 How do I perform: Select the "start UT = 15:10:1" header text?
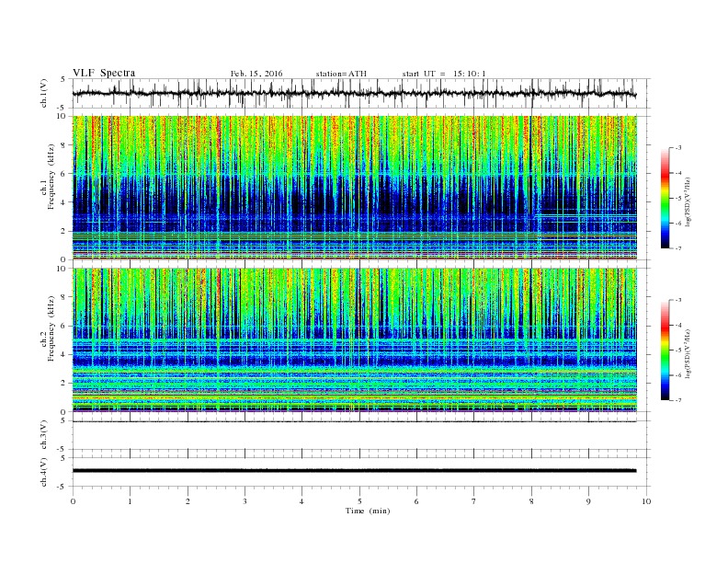(x=444, y=74)
